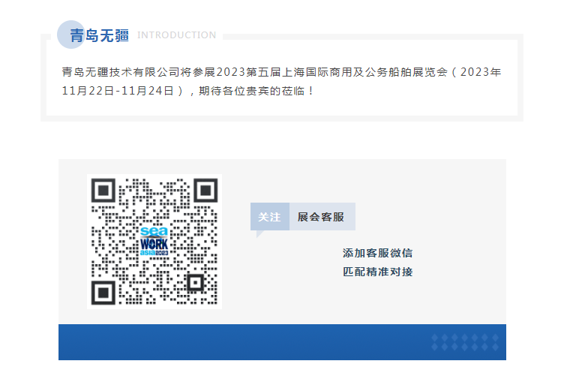The height and width of the screenshot is (385, 588).
Task: Click the 添加客服微信 text
Action: (378, 253)
